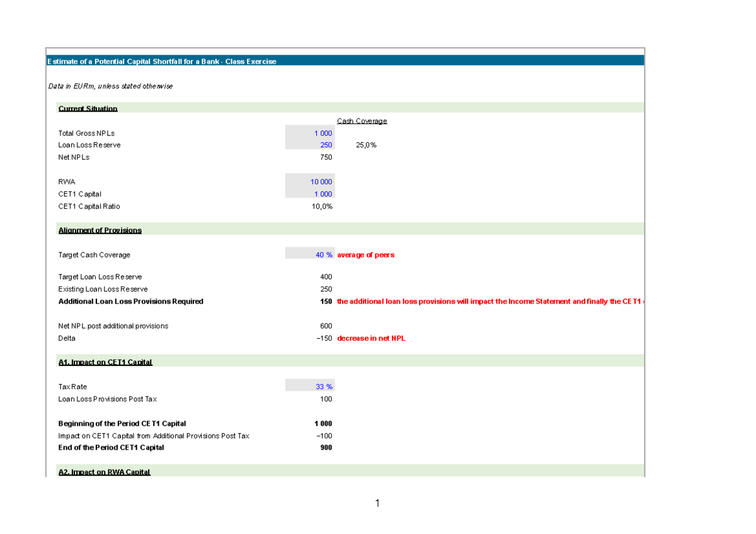Select 'Net NPL post additional provisions' label
This screenshot has height=534, width=756.
pyautogui.click(x=113, y=326)
